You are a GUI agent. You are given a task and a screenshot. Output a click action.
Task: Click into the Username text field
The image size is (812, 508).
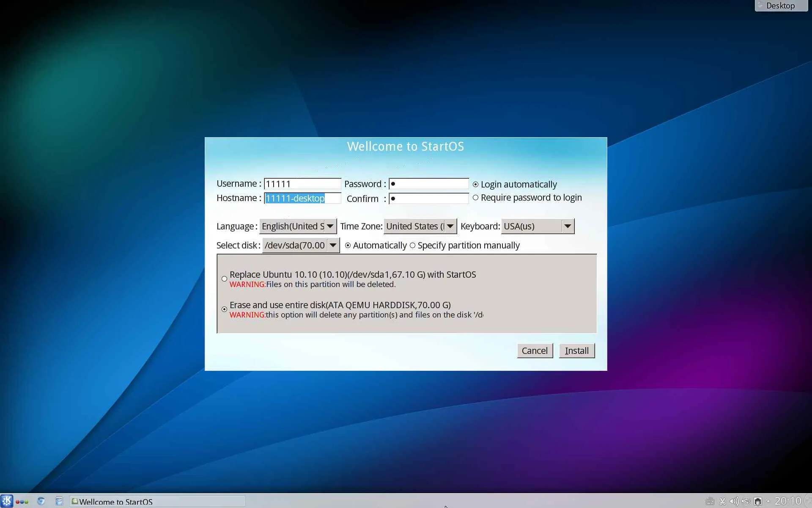[x=302, y=184]
